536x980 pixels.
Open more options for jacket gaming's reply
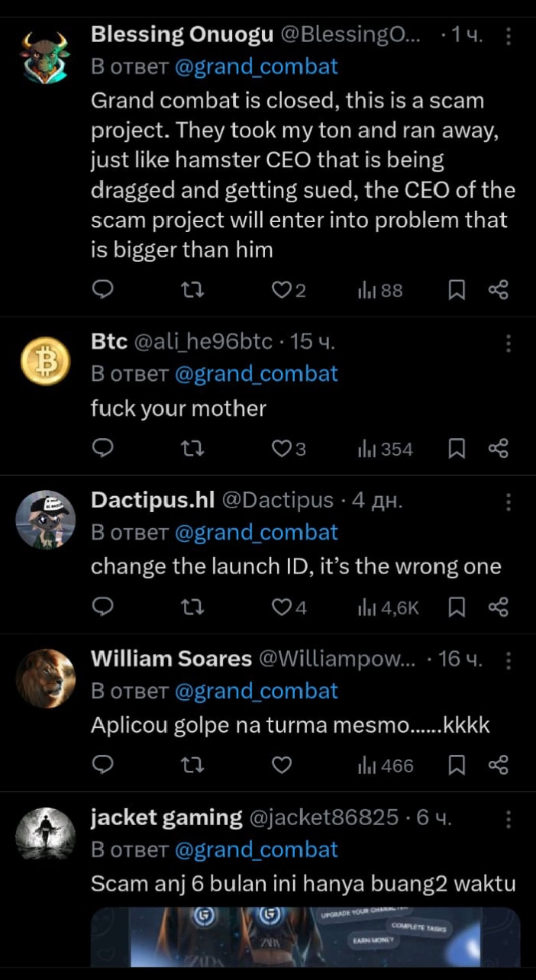click(509, 819)
